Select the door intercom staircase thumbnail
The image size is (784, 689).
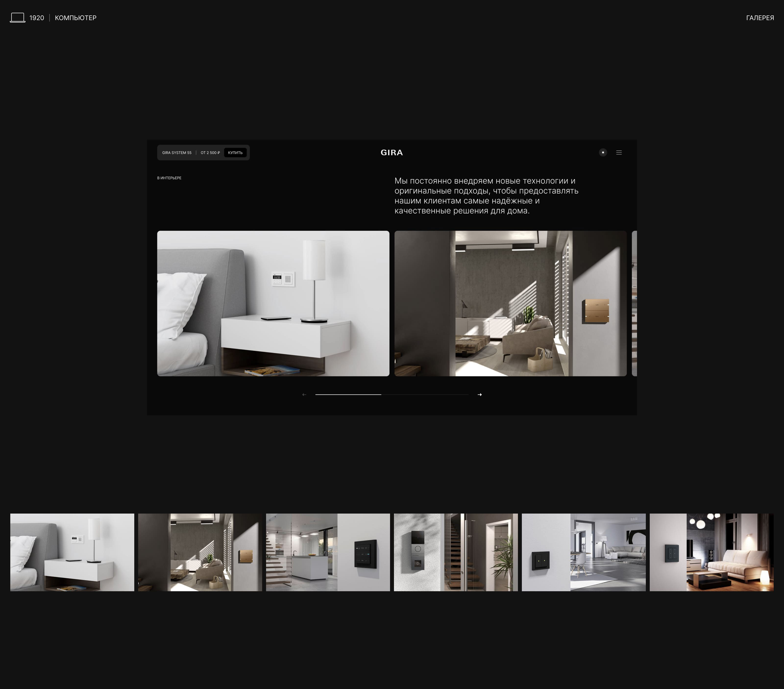[x=456, y=552]
